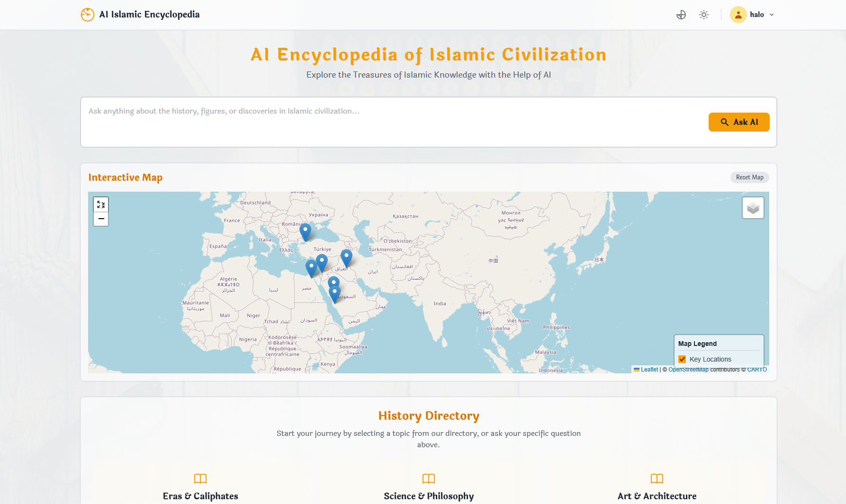Open the OpenStreetMap attribution link
The height and width of the screenshot is (504, 846).
688,370
